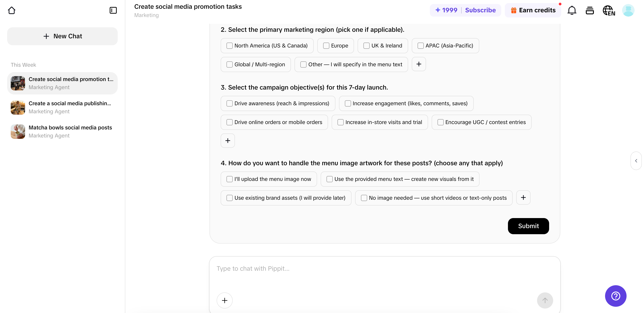Open the "Matcha bowls social media posts" chat
Screen dimensions: 644x313
click(62, 131)
